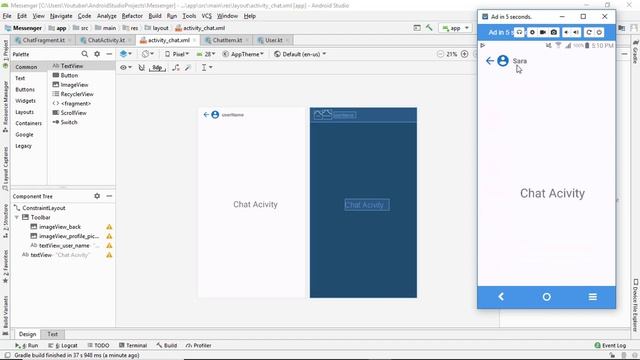The image size is (640, 360).
Task: Click headphones icon in mirror toolbar
Action: [x=519, y=32]
